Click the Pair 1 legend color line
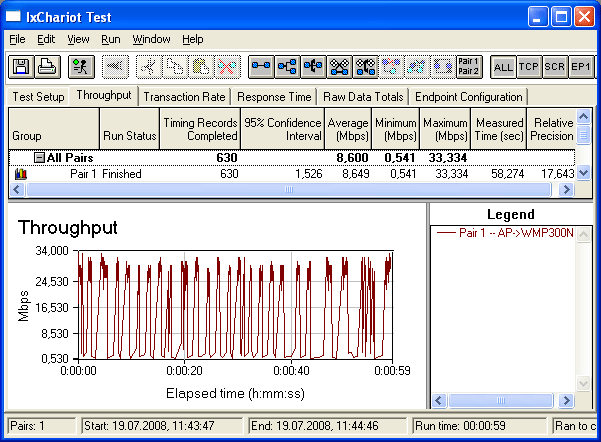The height and width of the screenshot is (442, 601). (x=445, y=233)
